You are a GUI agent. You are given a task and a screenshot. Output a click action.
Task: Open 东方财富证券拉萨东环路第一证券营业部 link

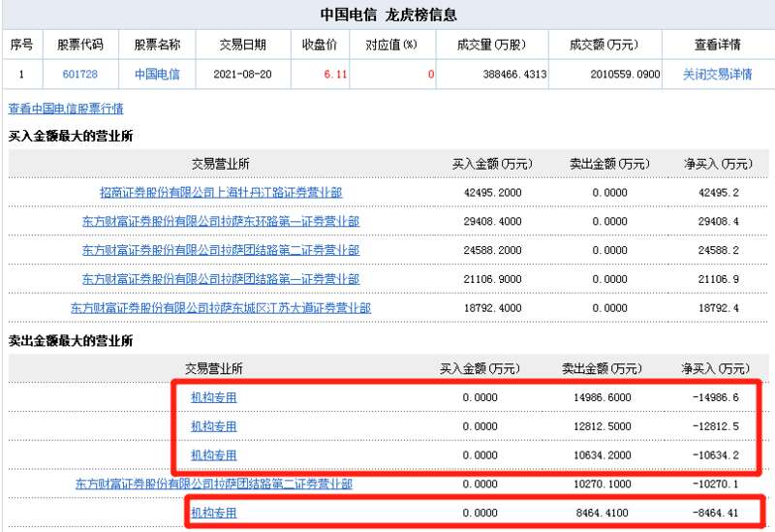click(221, 221)
